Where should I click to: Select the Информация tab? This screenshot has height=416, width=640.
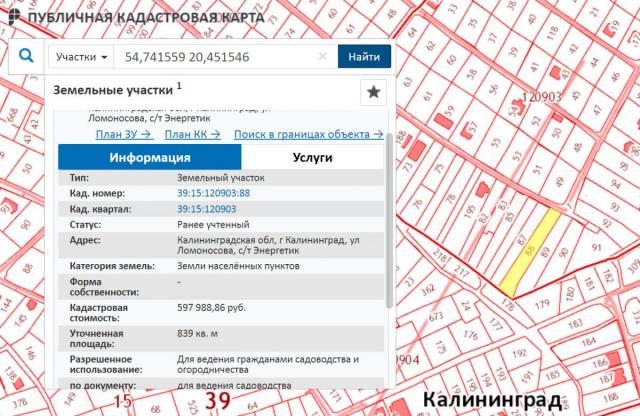[150, 157]
